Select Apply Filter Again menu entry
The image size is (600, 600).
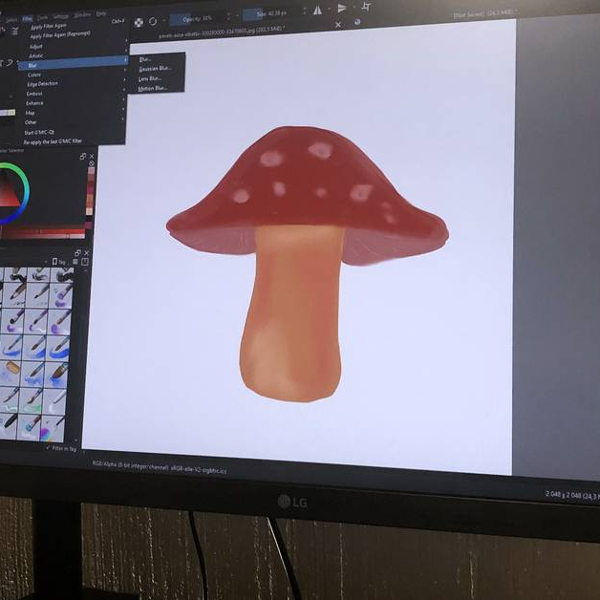point(49,26)
